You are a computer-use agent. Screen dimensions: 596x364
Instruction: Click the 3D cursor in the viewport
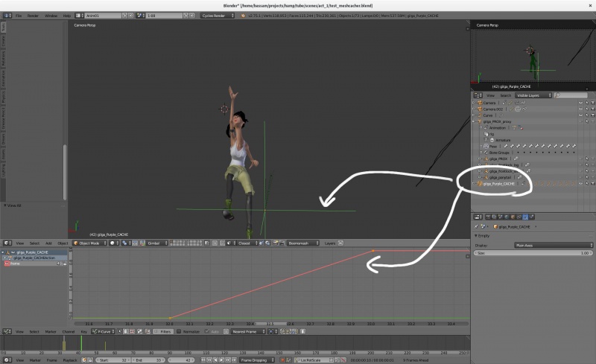223,109
